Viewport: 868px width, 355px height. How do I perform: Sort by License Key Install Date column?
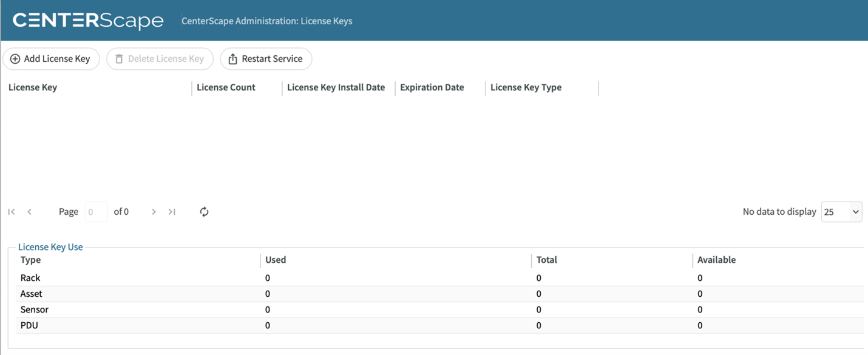[x=336, y=87]
